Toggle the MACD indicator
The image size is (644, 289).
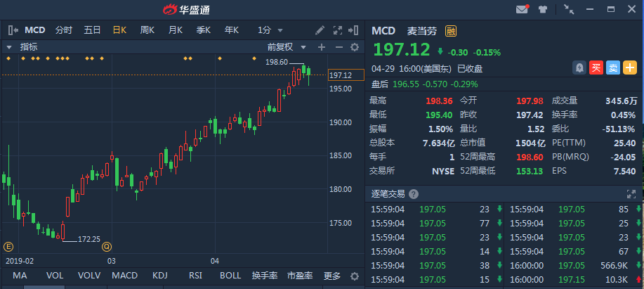click(x=125, y=276)
